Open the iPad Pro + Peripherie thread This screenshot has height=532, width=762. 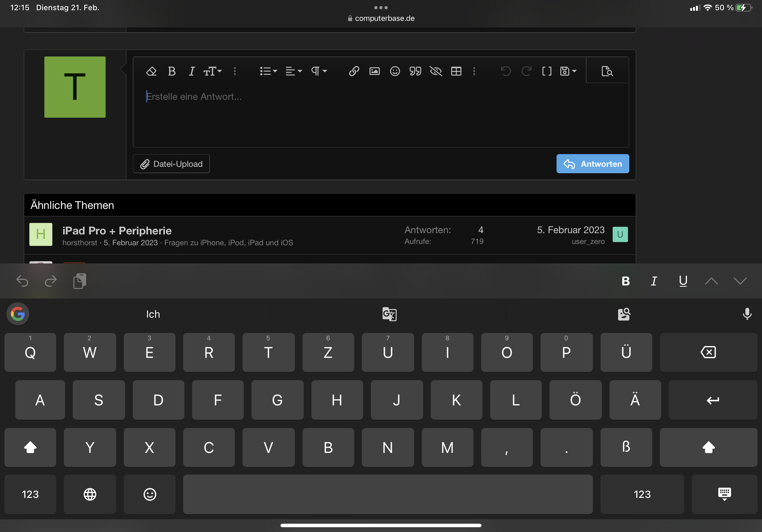click(x=117, y=231)
